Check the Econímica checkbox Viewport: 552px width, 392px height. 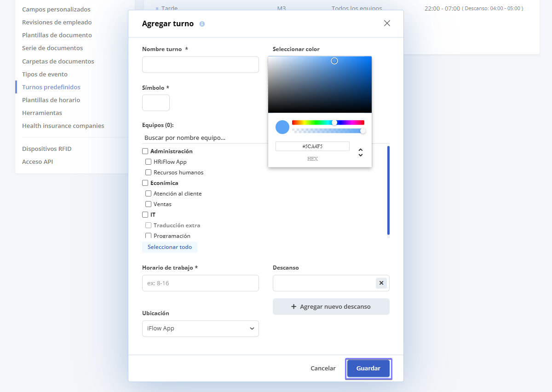[145, 183]
